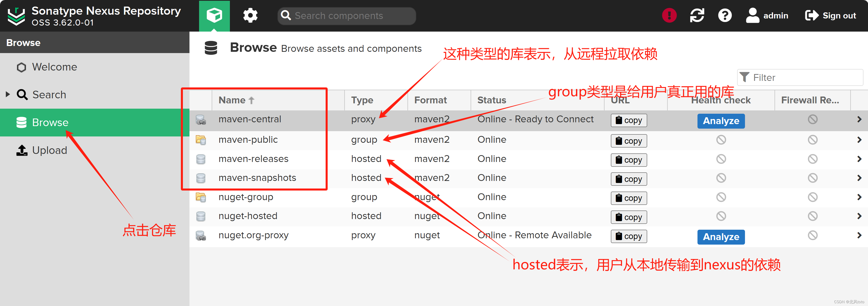The width and height of the screenshot is (868, 306).
Task: Click the Upload tray icon in sidebar
Action: point(22,150)
